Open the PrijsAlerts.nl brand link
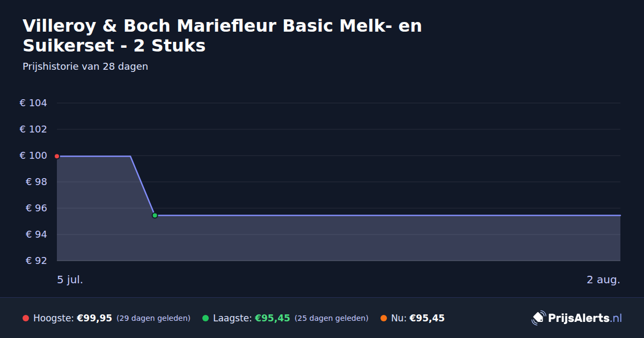The width and height of the screenshot is (644, 338). (577, 318)
